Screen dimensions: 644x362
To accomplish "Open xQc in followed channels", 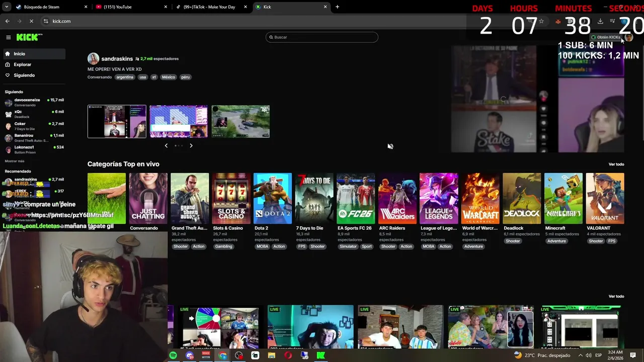I will [34, 114].
